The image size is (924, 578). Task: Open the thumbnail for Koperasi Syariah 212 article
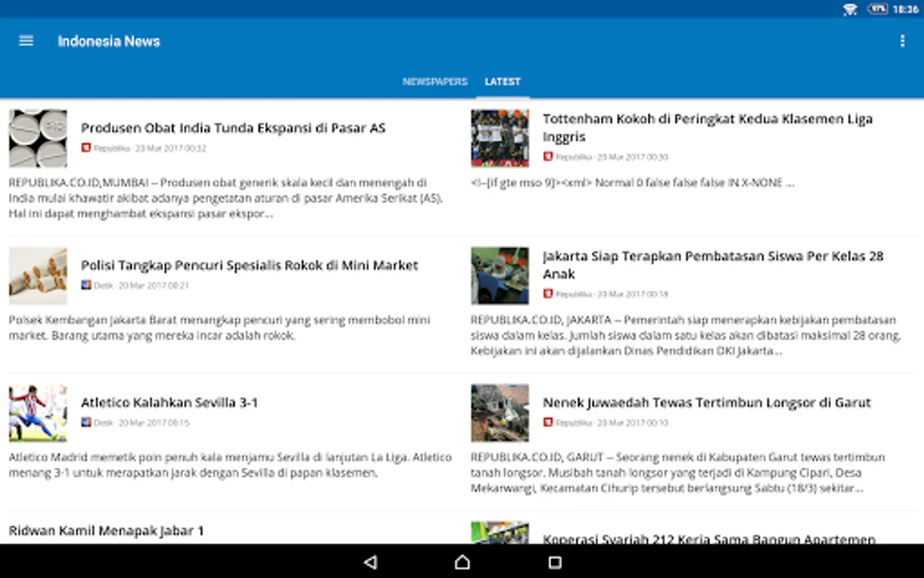(500, 533)
